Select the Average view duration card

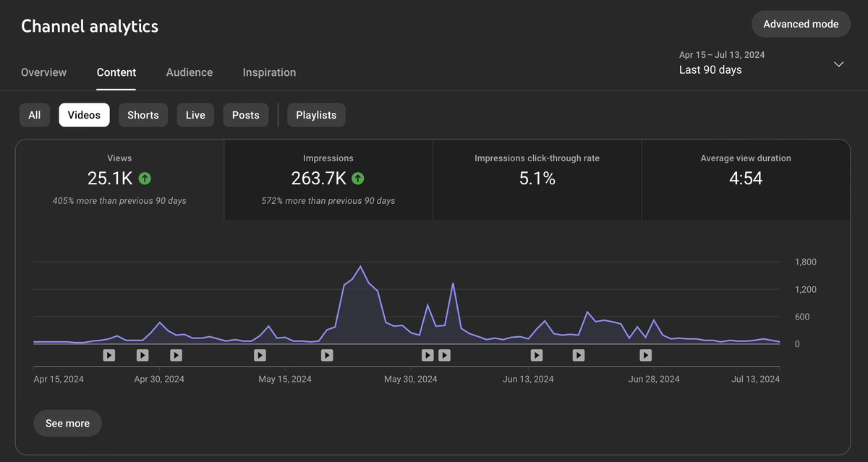point(746,180)
